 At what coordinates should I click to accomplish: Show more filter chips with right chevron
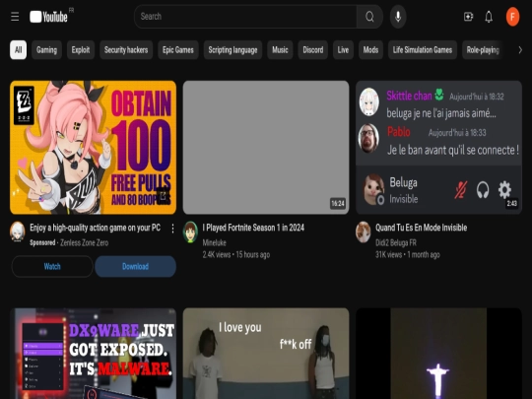[520, 50]
